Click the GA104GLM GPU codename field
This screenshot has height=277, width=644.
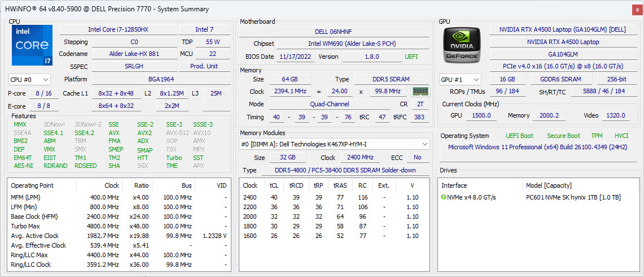pos(562,54)
